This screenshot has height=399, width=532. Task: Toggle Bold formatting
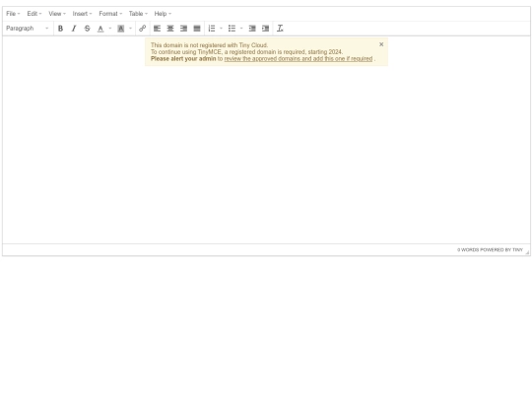(x=60, y=29)
